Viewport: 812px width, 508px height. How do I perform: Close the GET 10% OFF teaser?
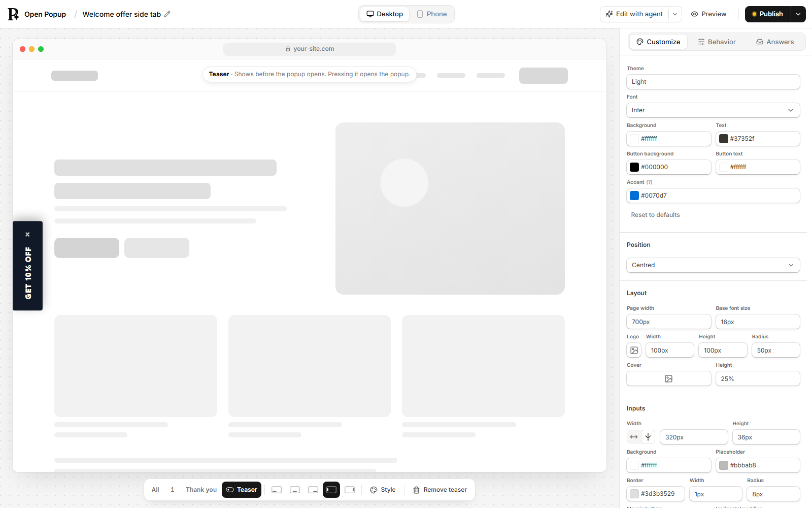pyautogui.click(x=27, y=234)
